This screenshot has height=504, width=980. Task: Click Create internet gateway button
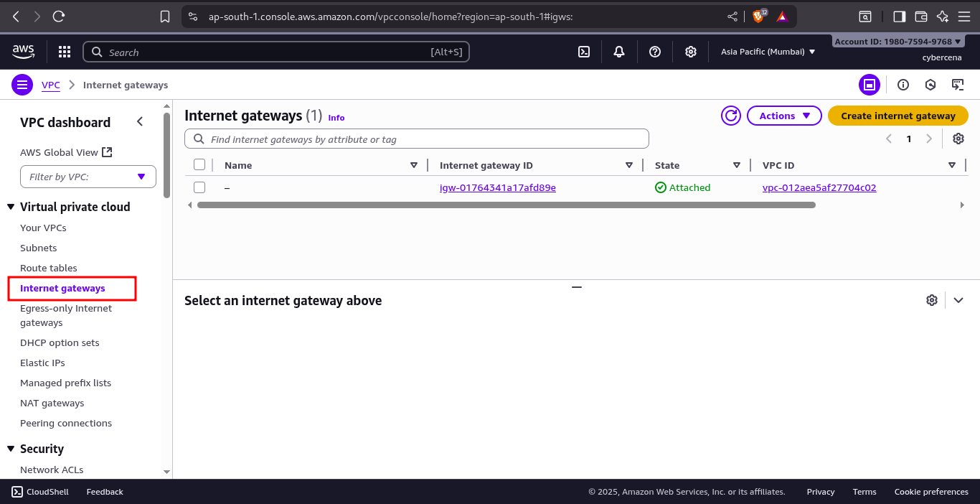(898, 116)
